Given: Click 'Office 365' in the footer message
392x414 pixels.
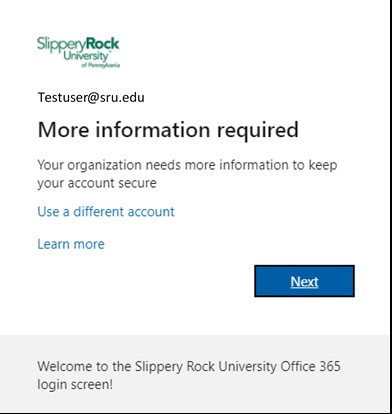Looking at the screenshot, I should tap(310, 367).
